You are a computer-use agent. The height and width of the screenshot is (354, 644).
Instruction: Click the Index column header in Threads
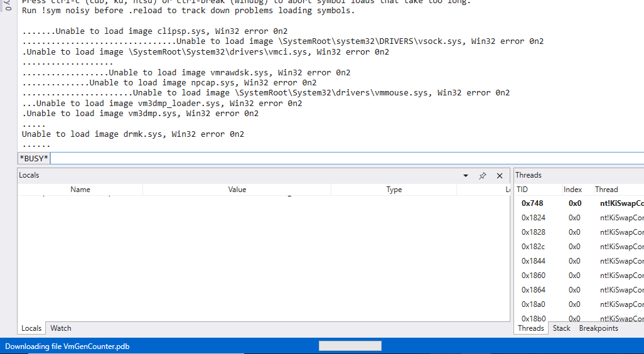[x=573, y=190]
